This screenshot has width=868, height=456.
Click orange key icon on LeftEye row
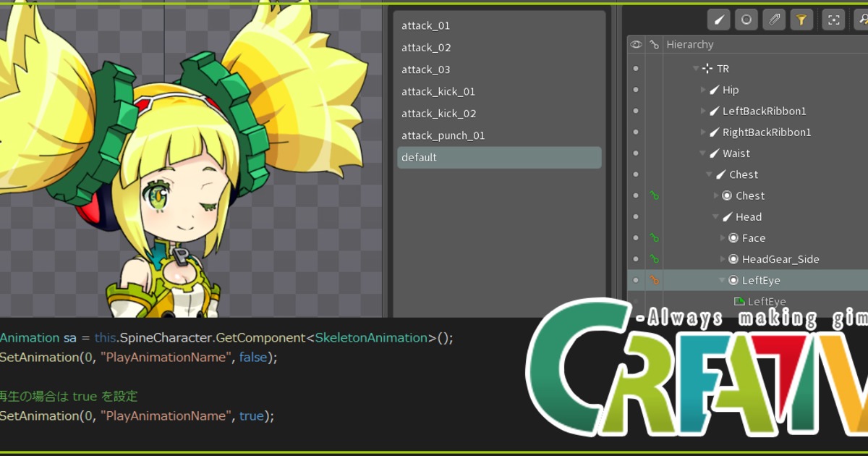655,280
